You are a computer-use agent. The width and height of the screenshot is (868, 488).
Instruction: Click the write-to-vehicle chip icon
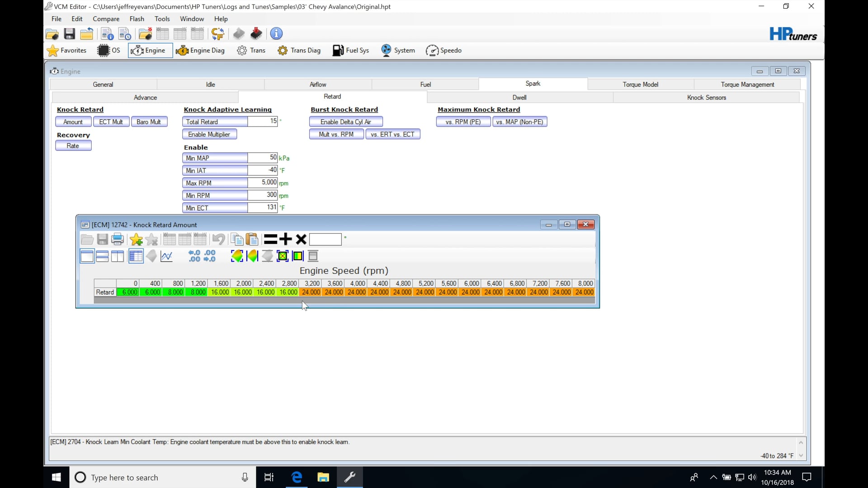256,34
